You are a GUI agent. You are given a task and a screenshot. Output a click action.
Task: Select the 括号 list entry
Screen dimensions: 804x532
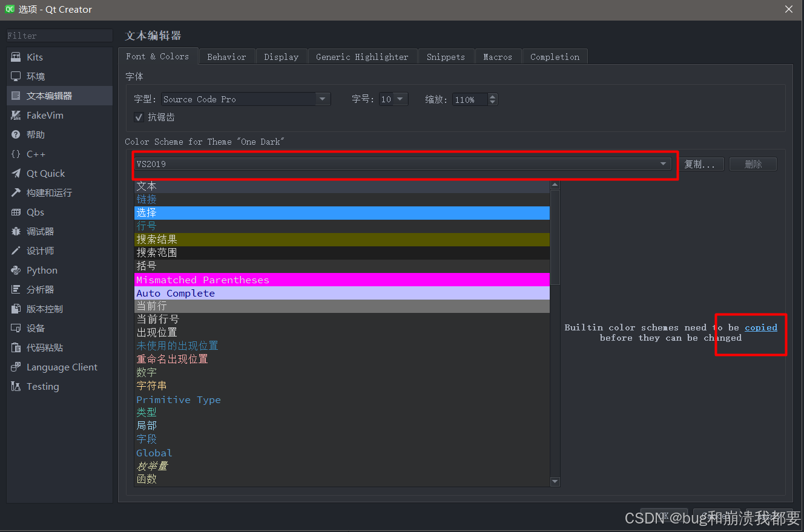[x=342, y=266]
